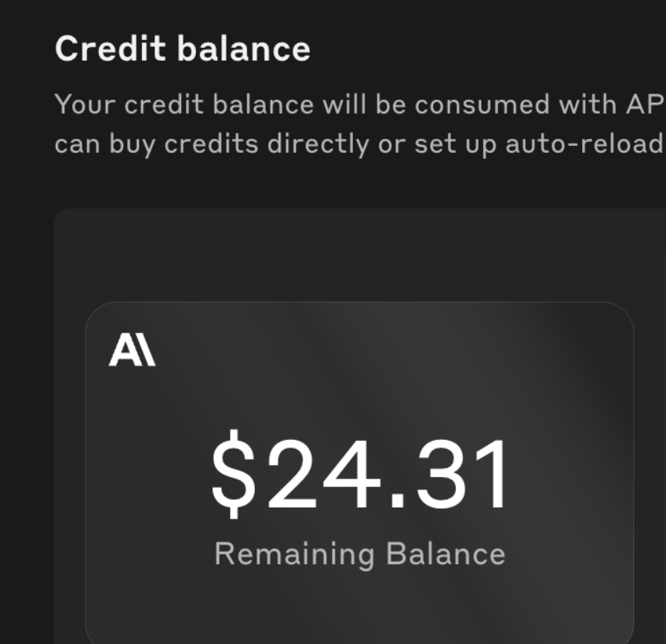Click the 31 cents digits of the amount
This screenshot has width=666, height=644.
(462, 474)
